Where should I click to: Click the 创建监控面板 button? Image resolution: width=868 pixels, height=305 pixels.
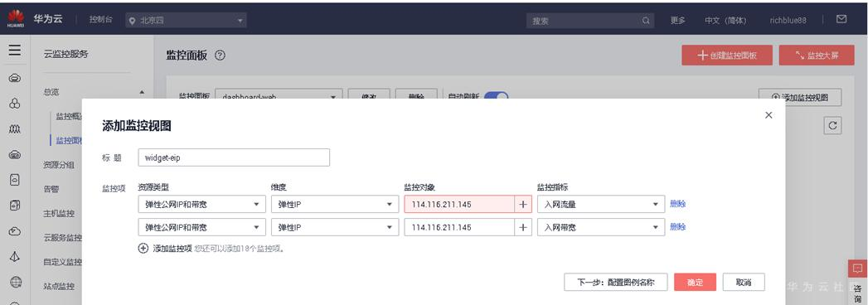[727, 56]
